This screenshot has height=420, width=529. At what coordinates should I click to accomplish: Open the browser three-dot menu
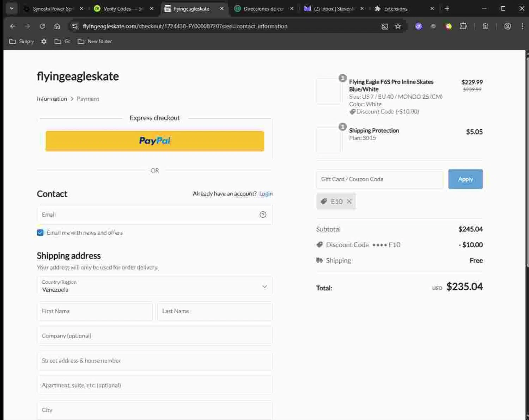tap(522, 26)
